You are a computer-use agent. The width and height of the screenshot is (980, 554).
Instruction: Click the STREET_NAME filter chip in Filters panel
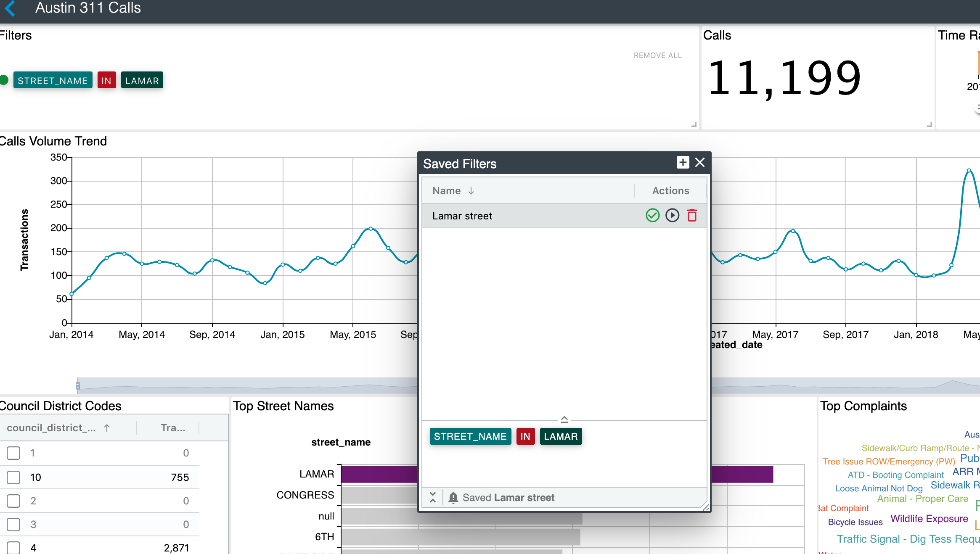[53, 80]
